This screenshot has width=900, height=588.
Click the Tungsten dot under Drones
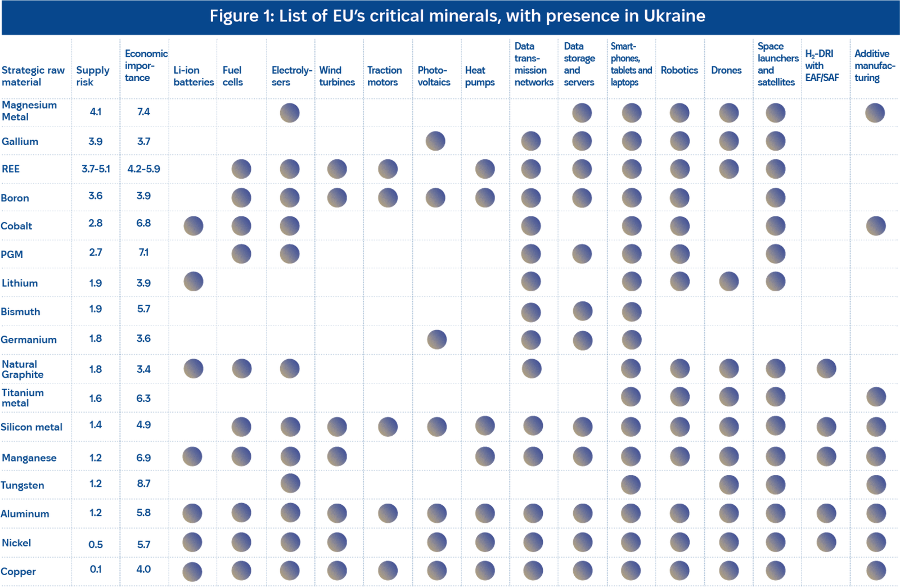[x=729, y=485]
